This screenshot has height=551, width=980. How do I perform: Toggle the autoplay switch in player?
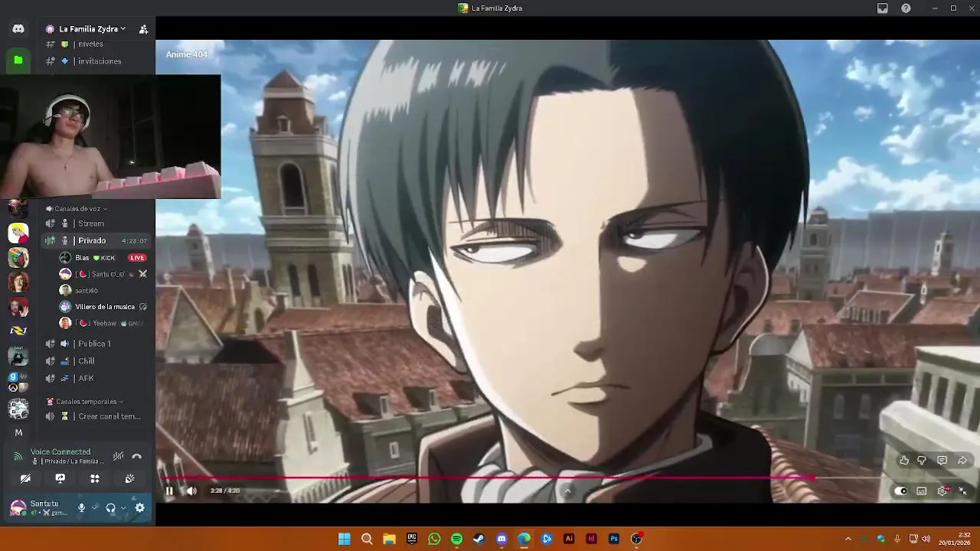pos(901,491)
